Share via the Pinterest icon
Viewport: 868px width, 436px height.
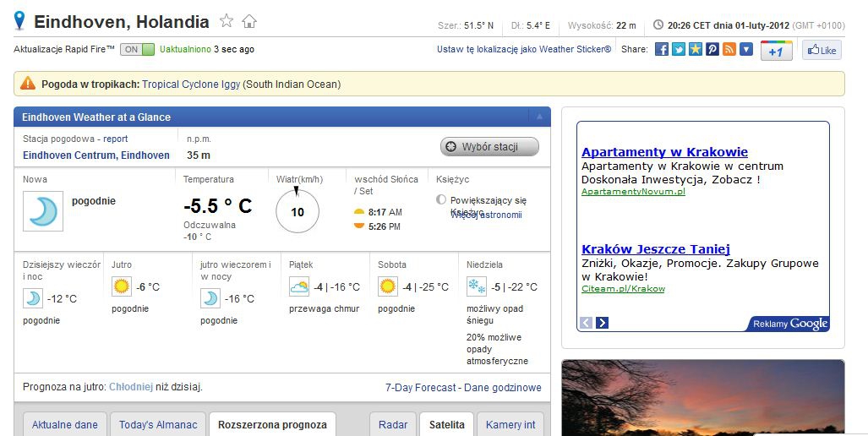click(x=712, y=50)
